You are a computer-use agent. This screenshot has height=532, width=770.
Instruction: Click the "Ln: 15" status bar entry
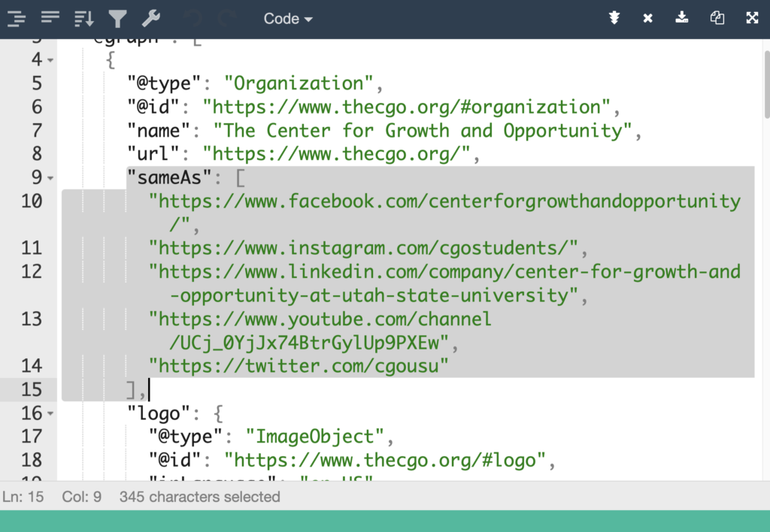(x=23, y=497)
